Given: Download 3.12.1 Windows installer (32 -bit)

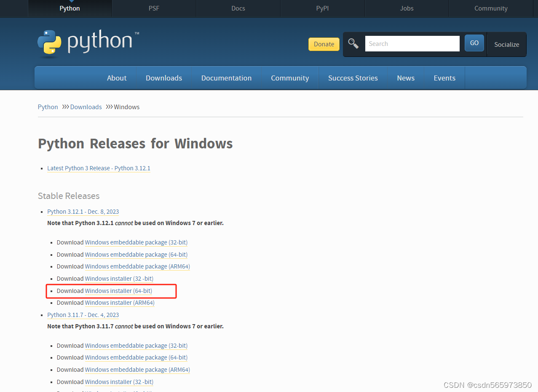Looking at the screenshot, I should (x=119, y=279).
